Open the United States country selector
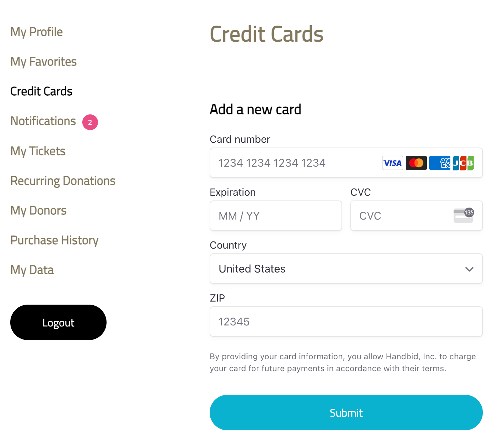 pos(346,269)
